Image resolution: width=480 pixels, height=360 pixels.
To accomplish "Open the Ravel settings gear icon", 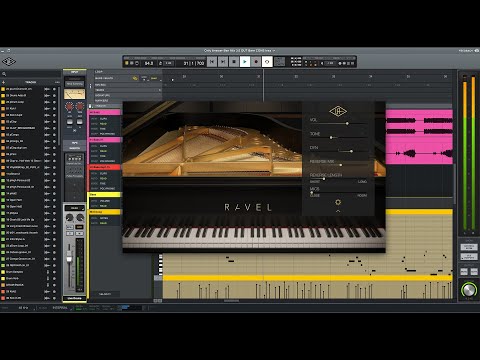I will 338,202.
